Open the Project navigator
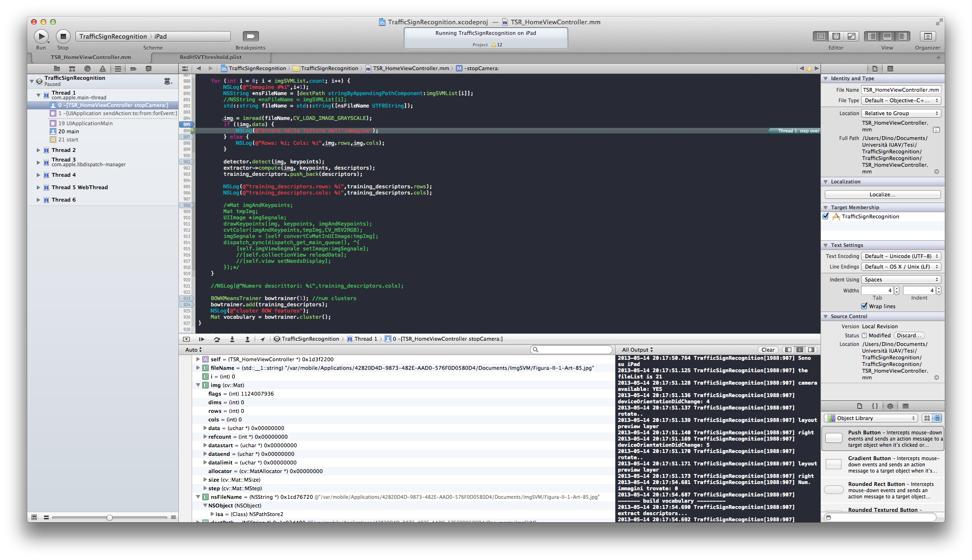Viewport: 972px width, 560px height. click(57, 69)
